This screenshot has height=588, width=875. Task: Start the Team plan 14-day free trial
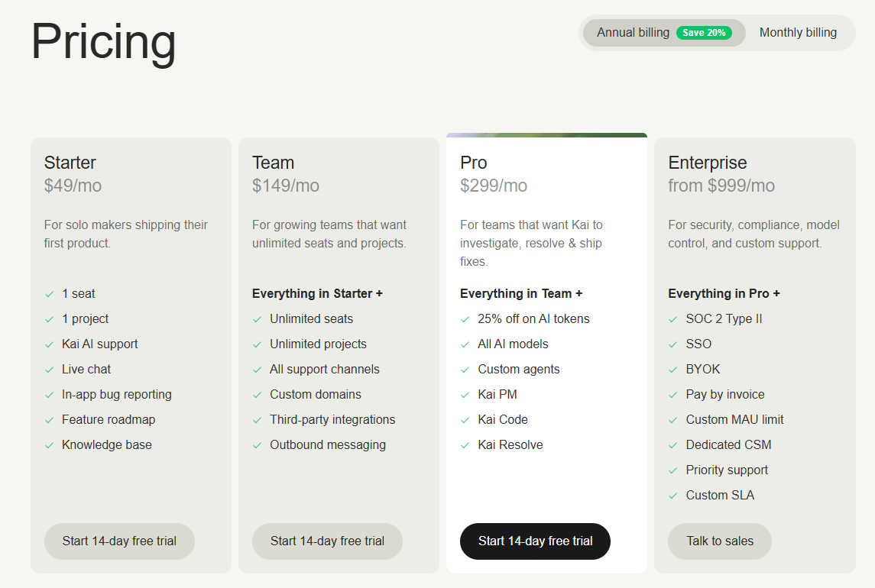click(327, 541)
